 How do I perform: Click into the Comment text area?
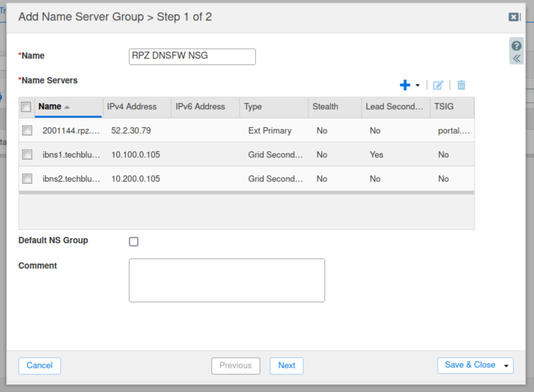point(227,280)
